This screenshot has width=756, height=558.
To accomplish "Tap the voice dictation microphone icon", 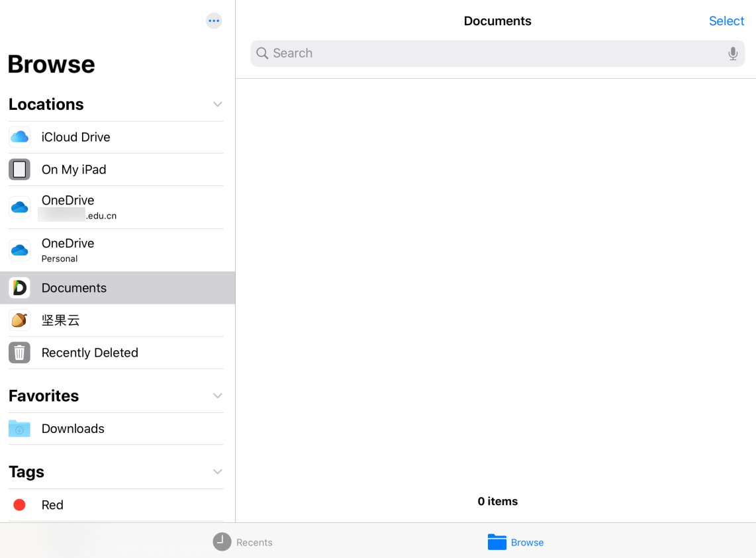I will (733, 53).
